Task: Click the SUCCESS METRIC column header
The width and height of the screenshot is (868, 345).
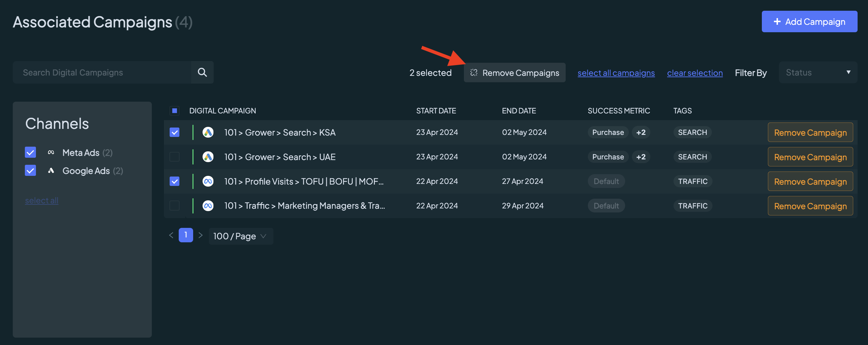Action: pos(619,111)
